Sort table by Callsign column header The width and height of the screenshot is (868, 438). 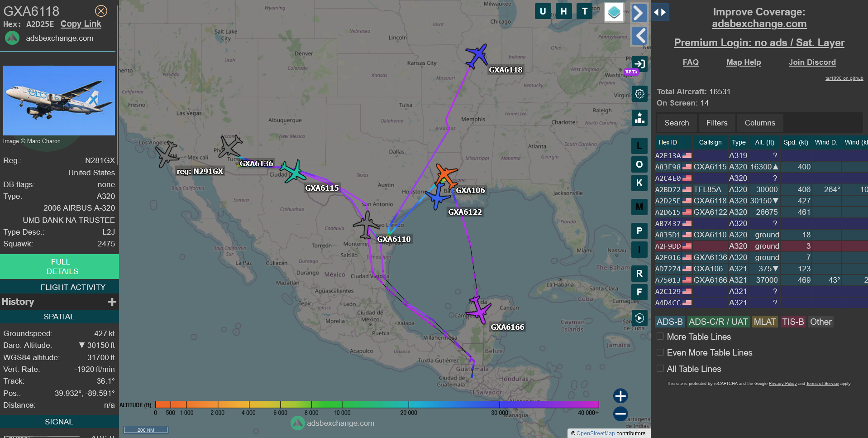point(710,142)
